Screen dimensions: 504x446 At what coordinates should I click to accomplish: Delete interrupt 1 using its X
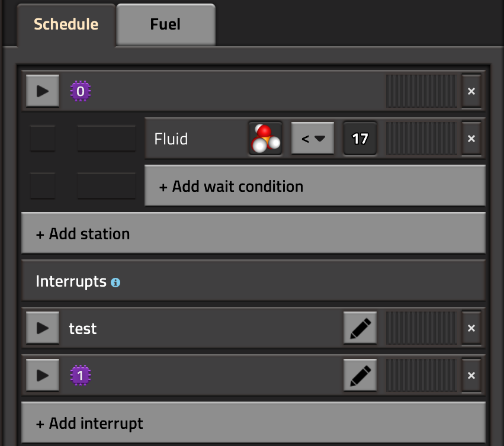coord(471,375)
